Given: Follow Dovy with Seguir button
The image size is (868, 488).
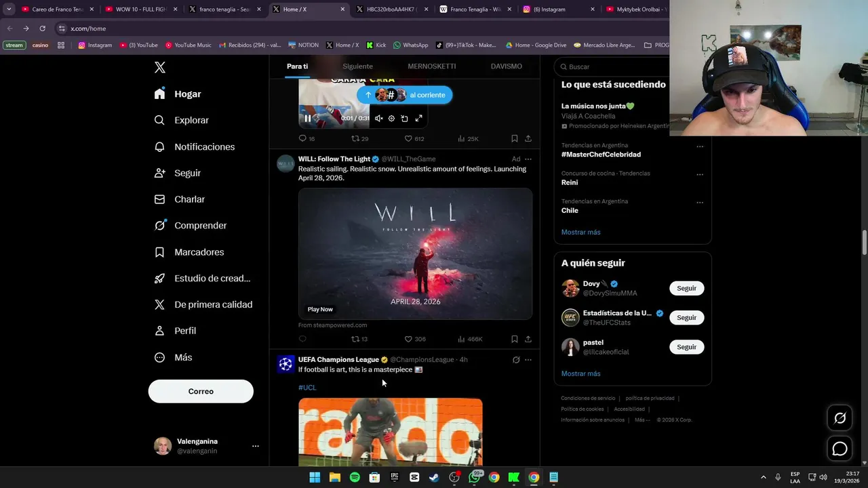Looking at the screenshot, I should point(686,288).
